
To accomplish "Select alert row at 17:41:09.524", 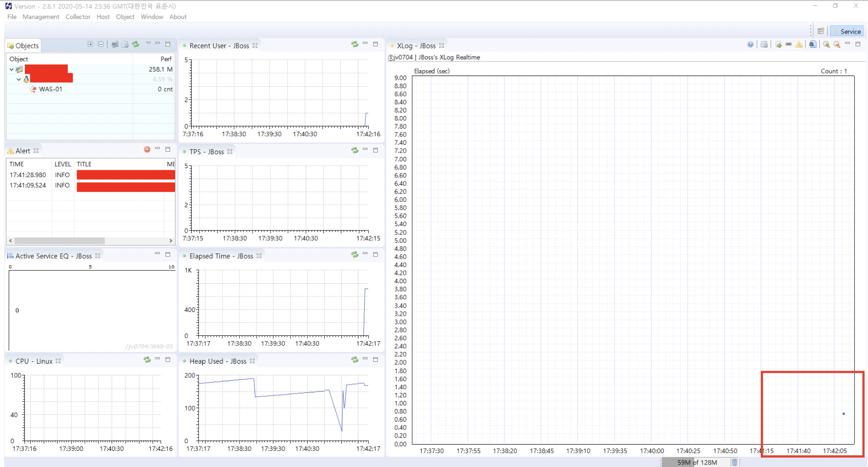I will (x=91, y=185).
